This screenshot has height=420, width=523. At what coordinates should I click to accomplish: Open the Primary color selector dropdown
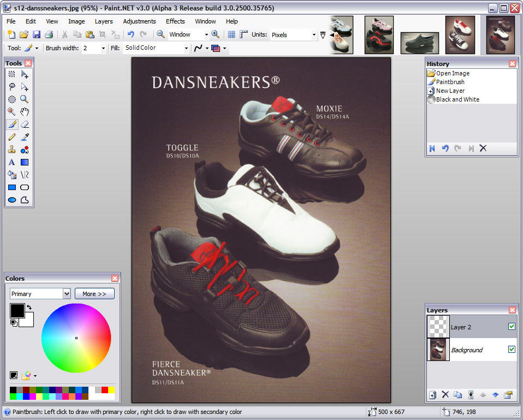[67, 294]
